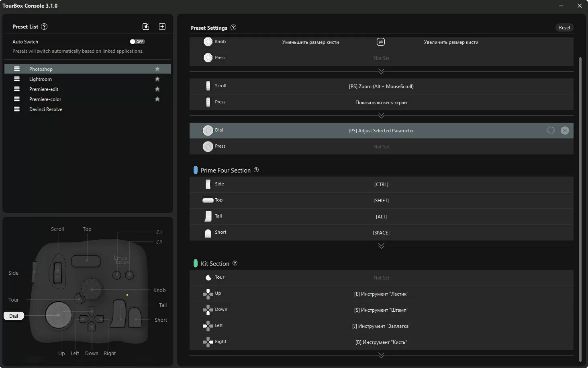Select the Knob Press 'Not Set' field

coord(381,58)
